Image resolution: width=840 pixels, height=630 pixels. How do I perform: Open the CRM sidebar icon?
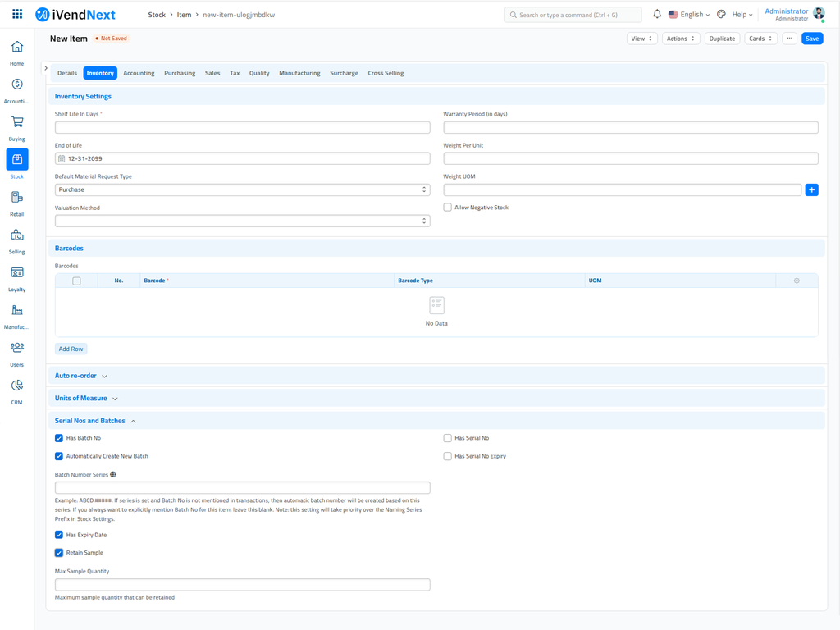coord(16,386)
